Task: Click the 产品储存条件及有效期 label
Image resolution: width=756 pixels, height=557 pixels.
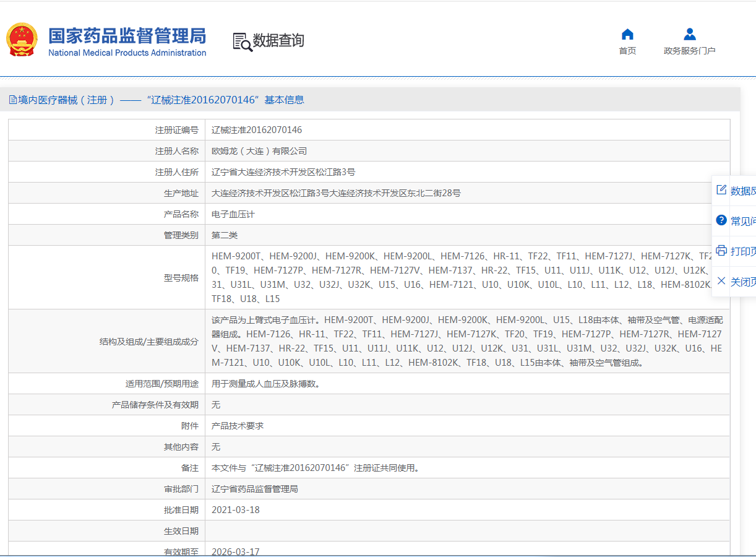Action: (155, 405)
